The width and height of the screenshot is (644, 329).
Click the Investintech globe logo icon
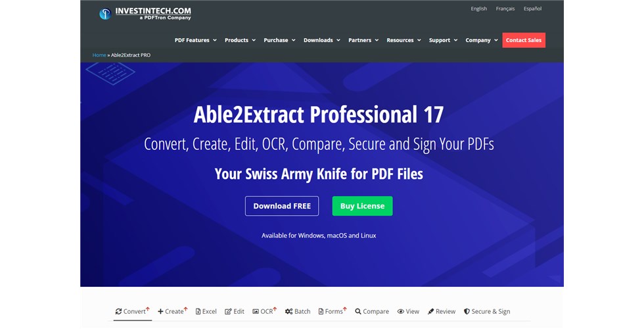point(105,14)
